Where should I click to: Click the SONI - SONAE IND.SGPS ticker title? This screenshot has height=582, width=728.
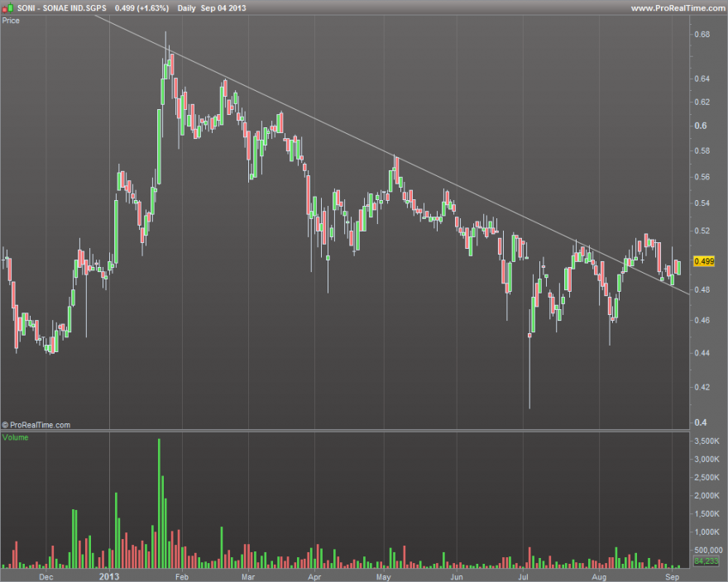[x=61, y=8]
